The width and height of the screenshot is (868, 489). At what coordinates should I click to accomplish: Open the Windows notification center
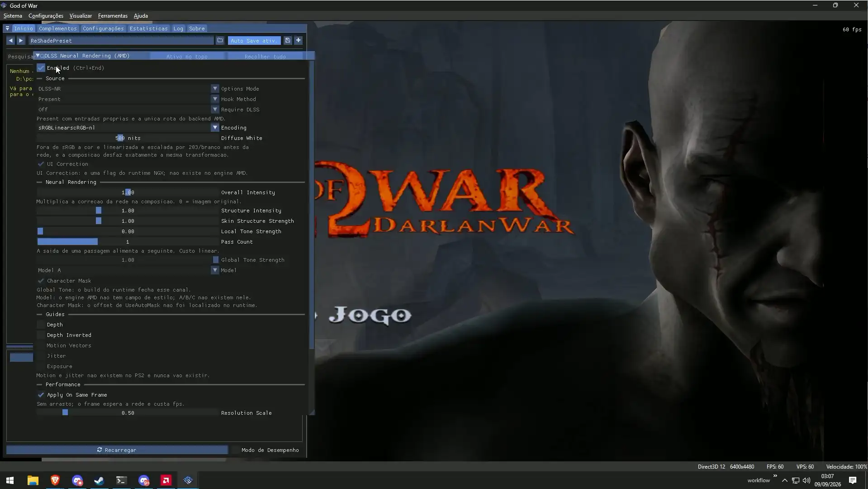[853, 480]
